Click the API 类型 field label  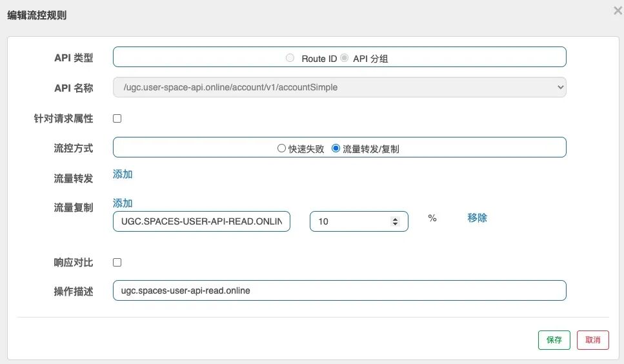(74, 58)
